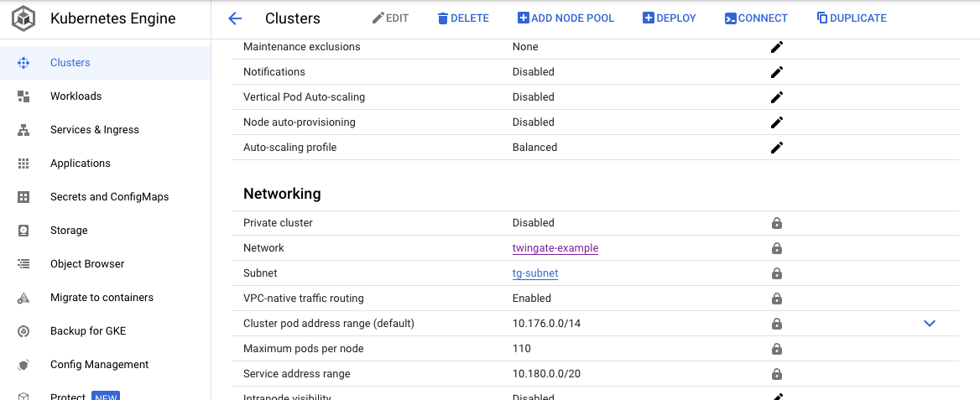Click the Maintenance exclusions label
The width and height of the screenshot is (980, 400).
(301, 47)
